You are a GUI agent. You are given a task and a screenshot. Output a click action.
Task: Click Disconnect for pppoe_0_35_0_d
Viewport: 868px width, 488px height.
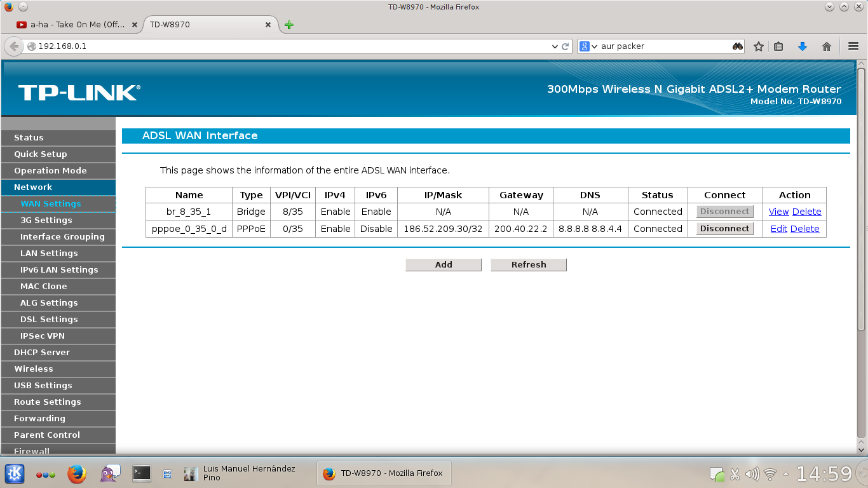(x=724, y=229)
